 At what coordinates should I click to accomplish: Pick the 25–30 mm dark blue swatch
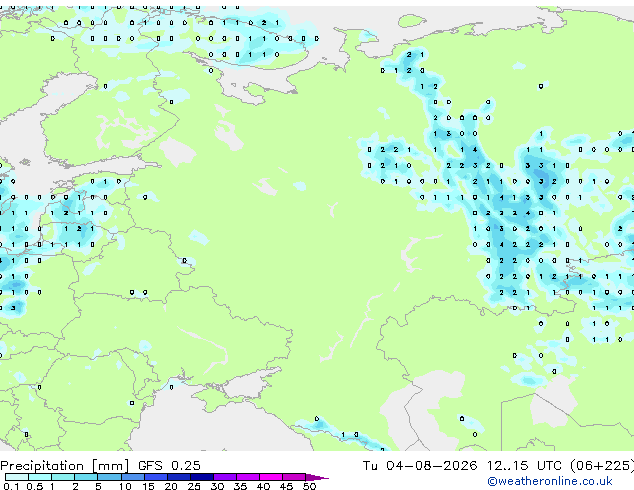point(202,477)
